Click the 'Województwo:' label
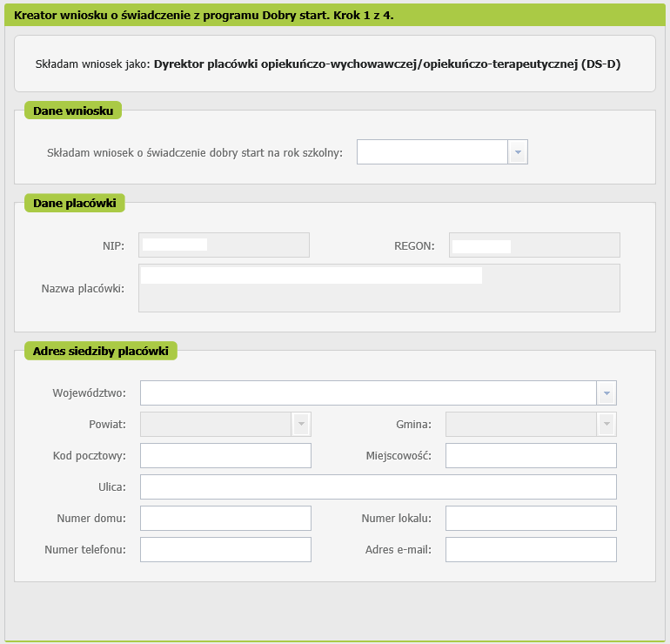Screen dimensions: 670x644 coord(90,392)
